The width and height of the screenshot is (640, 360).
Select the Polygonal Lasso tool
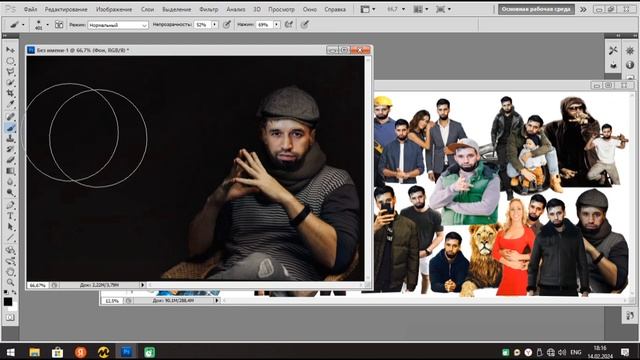[10, 72]
